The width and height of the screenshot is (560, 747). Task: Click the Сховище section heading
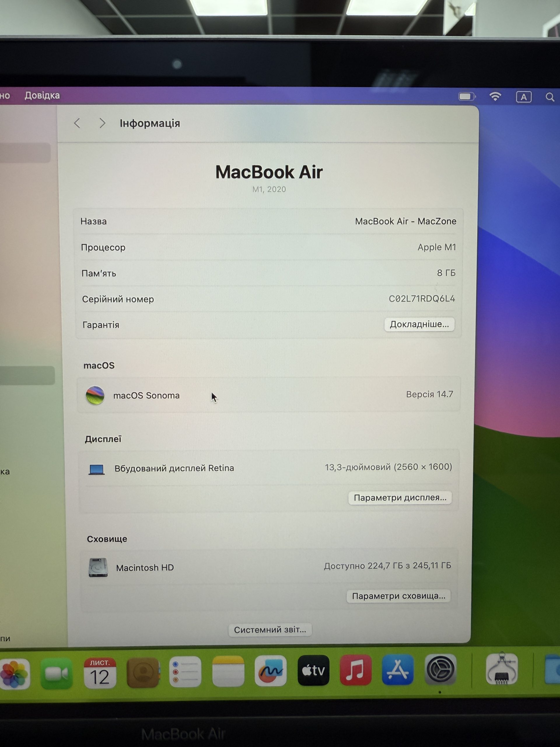(107, 539)
